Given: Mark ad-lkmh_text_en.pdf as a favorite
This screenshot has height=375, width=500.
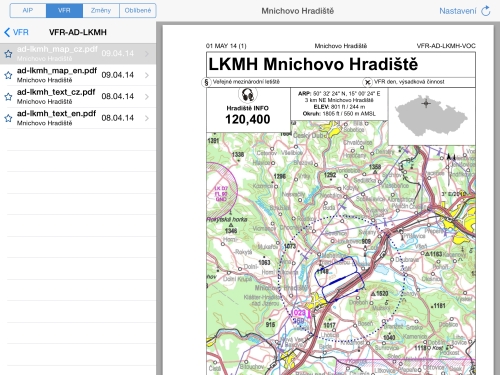Looking at the screenshot, I should click(x=8, y=118).
